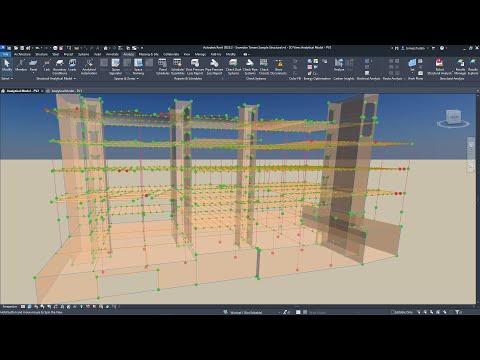Launch Robot Structural Analysis
This screenshot has width=480, height=360.
[x=439, y=66]
